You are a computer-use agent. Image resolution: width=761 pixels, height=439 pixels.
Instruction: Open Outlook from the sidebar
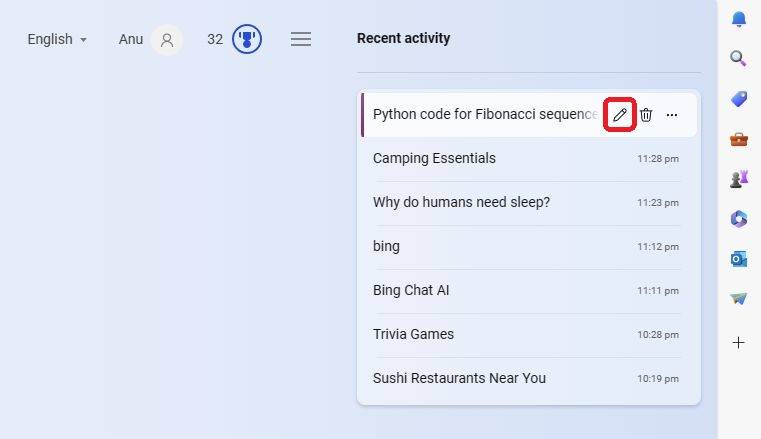point(739,259)
